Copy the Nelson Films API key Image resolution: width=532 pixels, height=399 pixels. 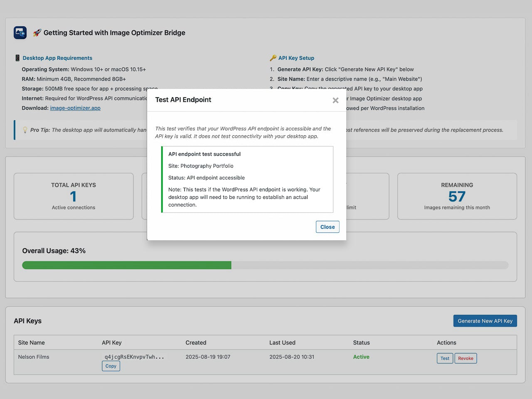(x=111, y=366)
